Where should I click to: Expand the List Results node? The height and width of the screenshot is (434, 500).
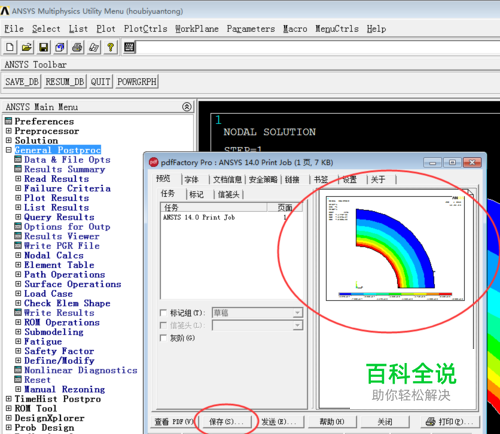coord(18,207)
